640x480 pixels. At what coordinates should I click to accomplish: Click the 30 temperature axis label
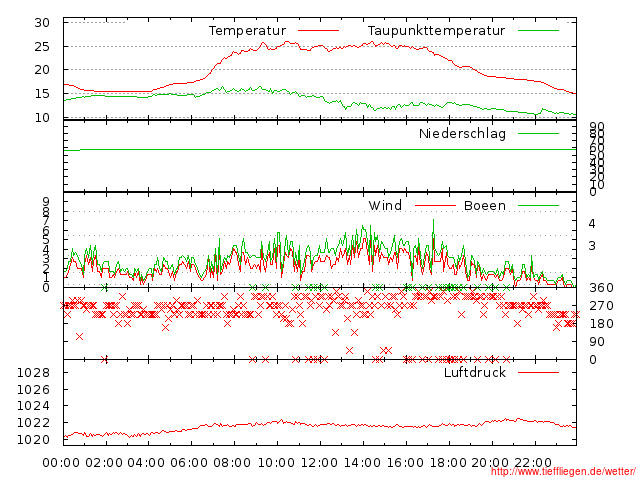[42, 23]
